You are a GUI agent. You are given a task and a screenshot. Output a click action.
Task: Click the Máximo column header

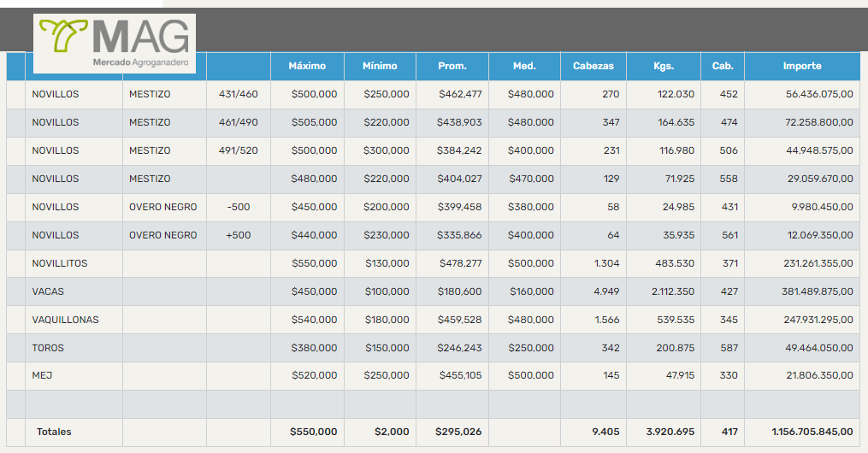[307, 66]
